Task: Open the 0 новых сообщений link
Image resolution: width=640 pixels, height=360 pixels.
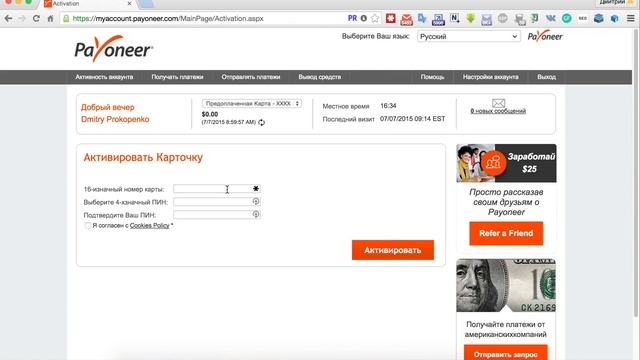Action: click(498, 111)
